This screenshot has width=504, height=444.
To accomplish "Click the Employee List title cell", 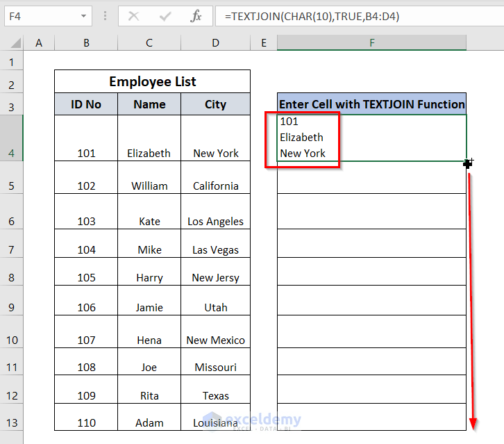I will pos(152,81).
